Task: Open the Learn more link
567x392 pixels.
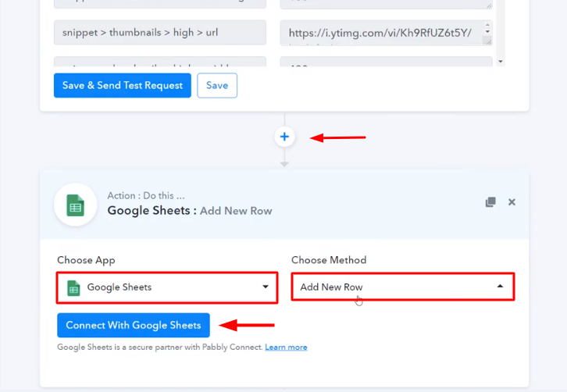Action: (286, 347)
